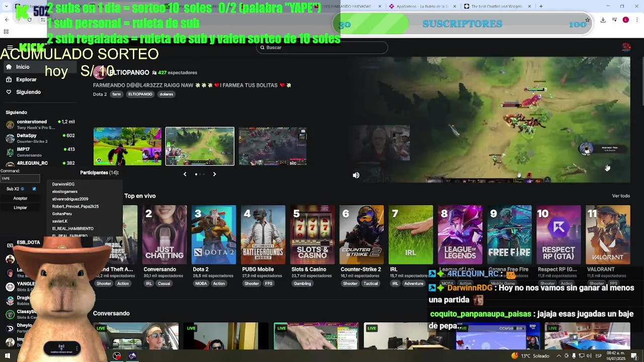Open IRL category card

[x=411, y=235]
